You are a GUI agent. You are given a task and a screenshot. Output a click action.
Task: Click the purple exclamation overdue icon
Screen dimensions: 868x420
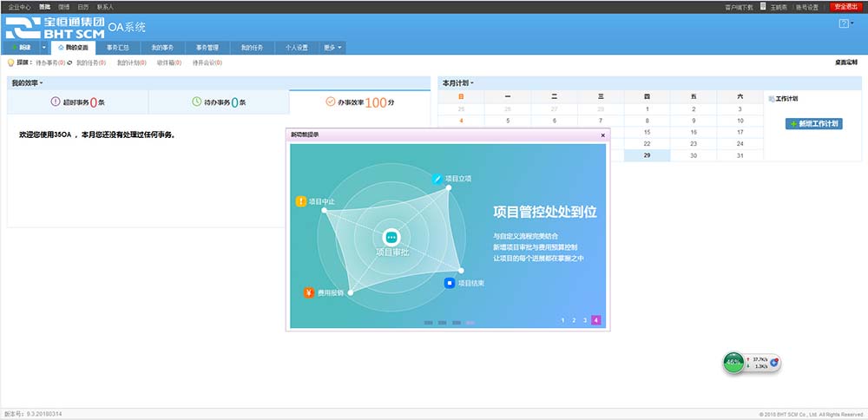[x=55, y=102]
